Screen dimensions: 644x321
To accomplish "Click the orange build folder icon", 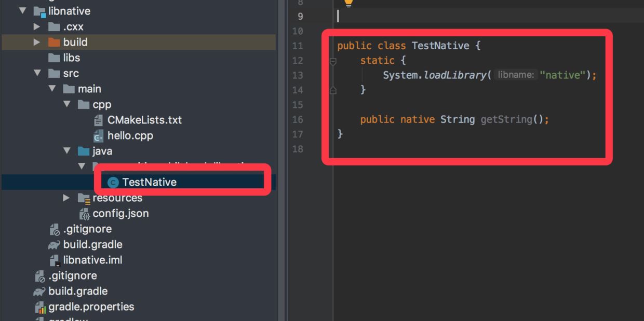I will click(54, 42).
